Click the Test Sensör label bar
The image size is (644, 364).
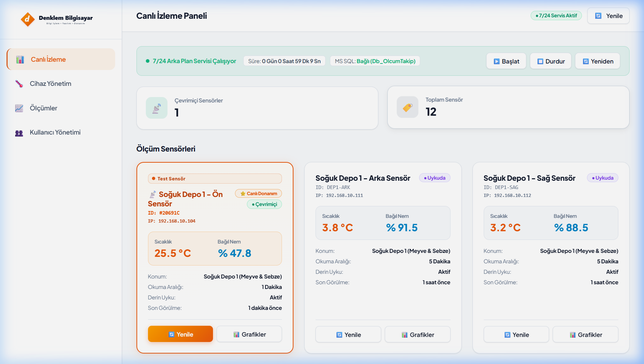(x=215, y=179)
